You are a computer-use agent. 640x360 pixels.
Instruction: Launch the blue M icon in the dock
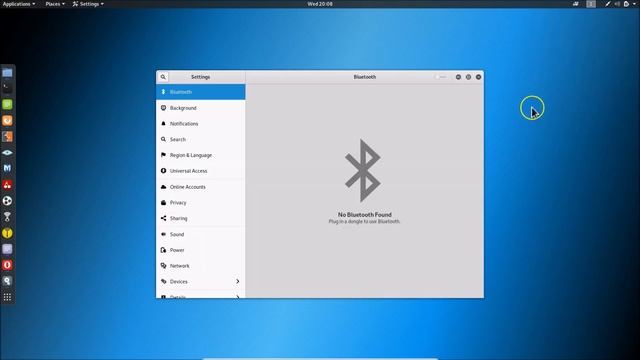pos(7,168)
